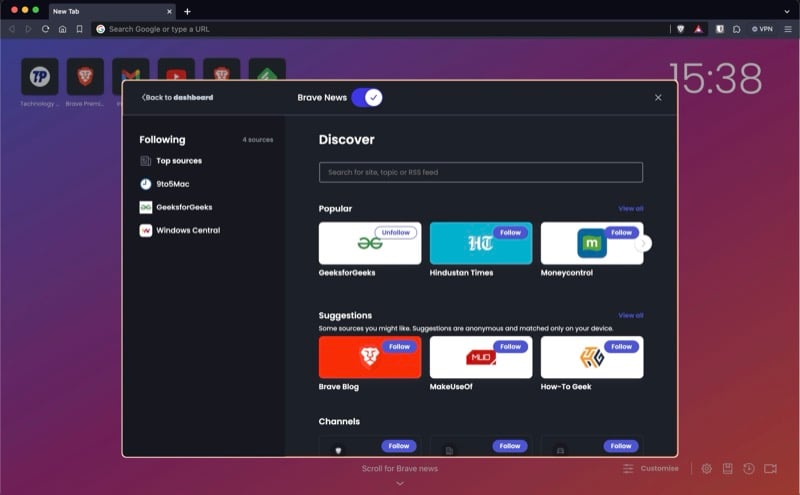Show next Popular sources with arrow
The height and width of the screenshot is (495, 800).
[x=643, y=243]
